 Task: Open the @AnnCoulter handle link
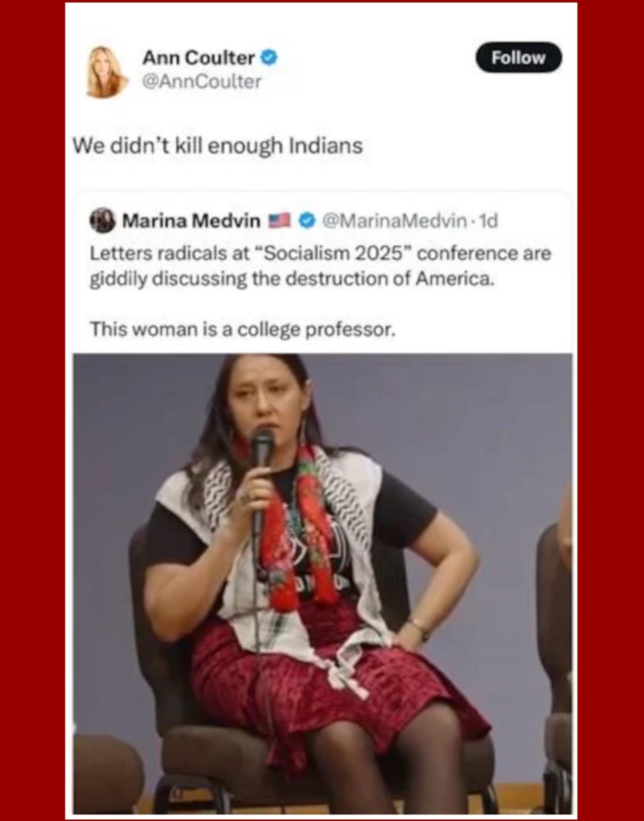(x=202, y=82)
